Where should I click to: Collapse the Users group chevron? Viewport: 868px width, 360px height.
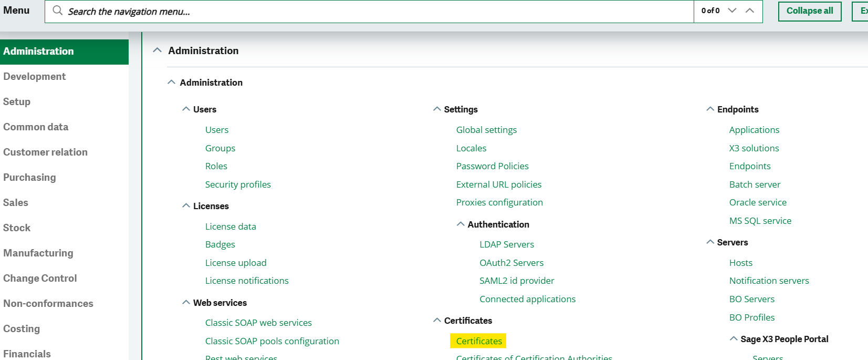click(186, 109)
